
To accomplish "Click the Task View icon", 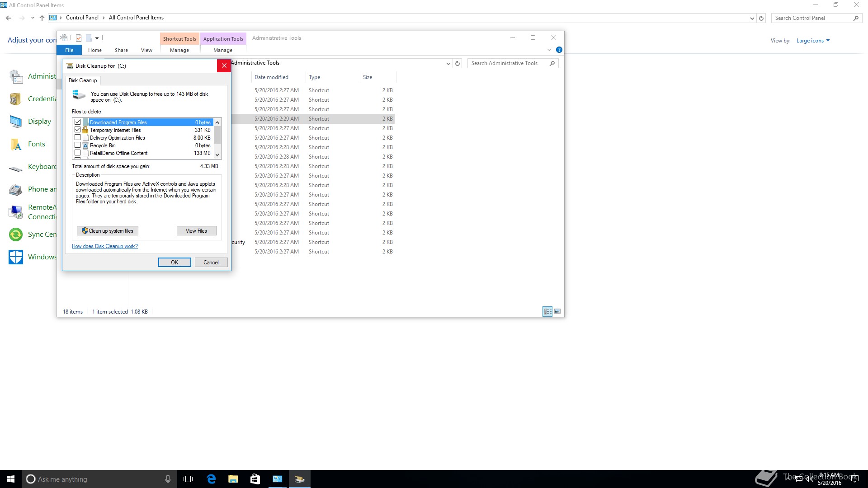I will (188, 479).
